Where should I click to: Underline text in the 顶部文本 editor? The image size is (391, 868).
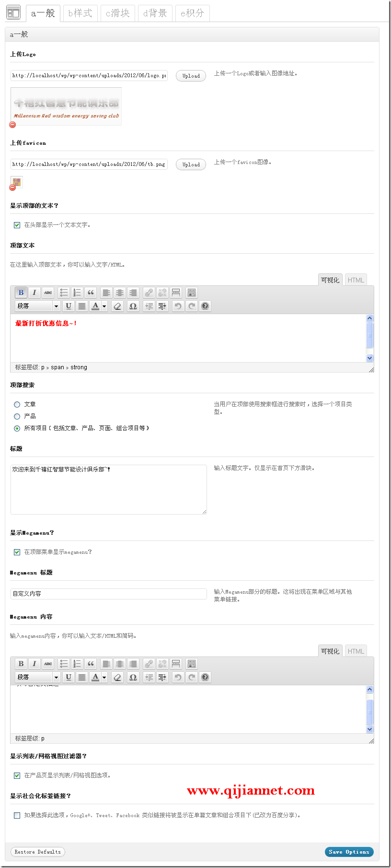pyautogui.click(x=69, y=306)
